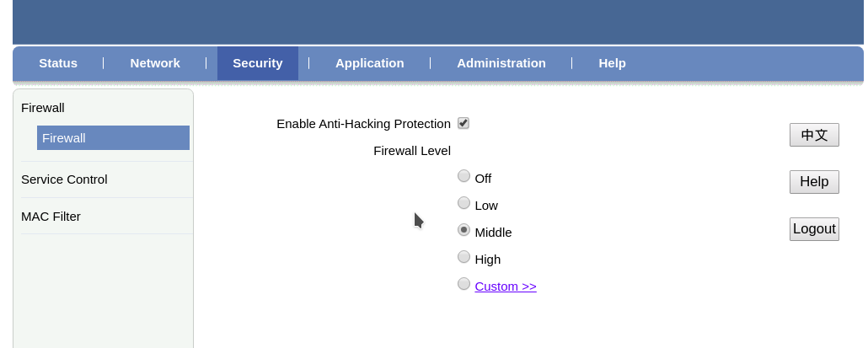Set firewall level to High
The height and width of the screenshot is (348, 868).
click(463, 257)
